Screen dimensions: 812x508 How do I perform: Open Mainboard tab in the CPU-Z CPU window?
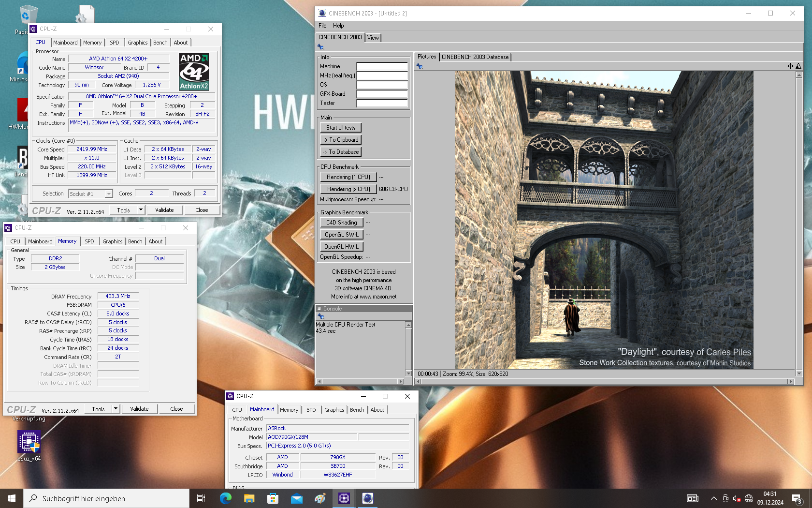(65, 43)
